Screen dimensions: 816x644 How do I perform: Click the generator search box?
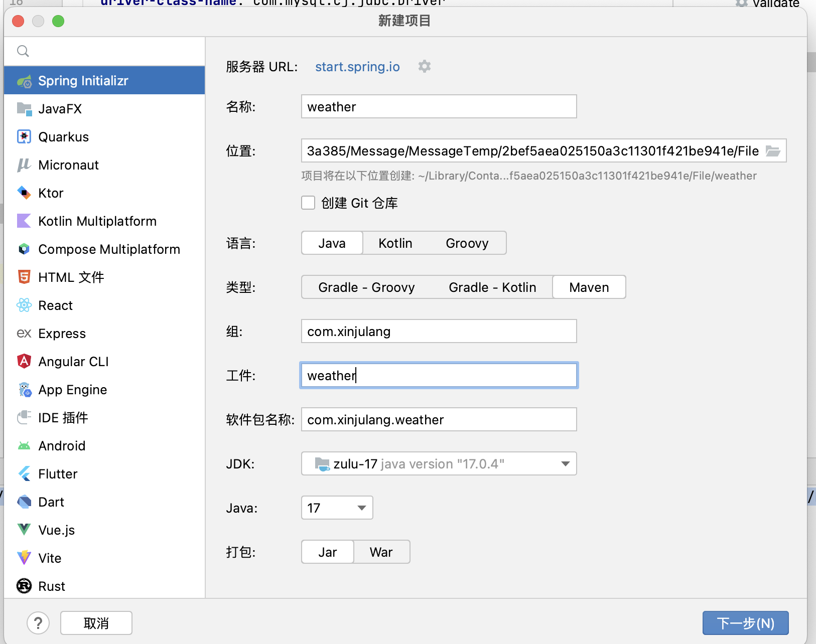point(104,51)
